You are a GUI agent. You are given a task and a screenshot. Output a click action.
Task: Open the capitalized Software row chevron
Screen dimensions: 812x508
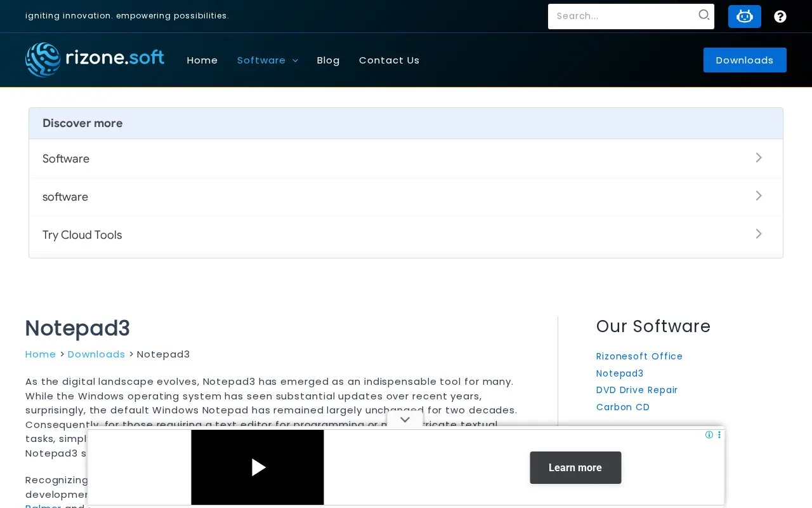click(759, 157)
